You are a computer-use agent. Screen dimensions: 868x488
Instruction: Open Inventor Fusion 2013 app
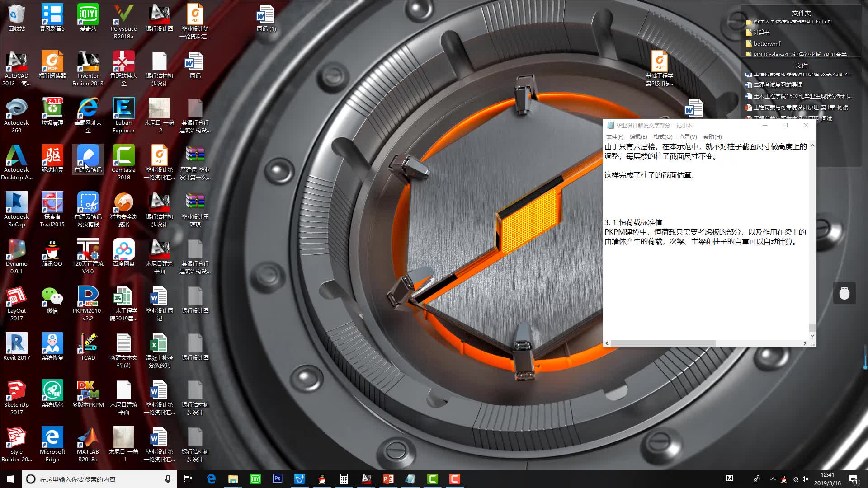coord(88,67)
